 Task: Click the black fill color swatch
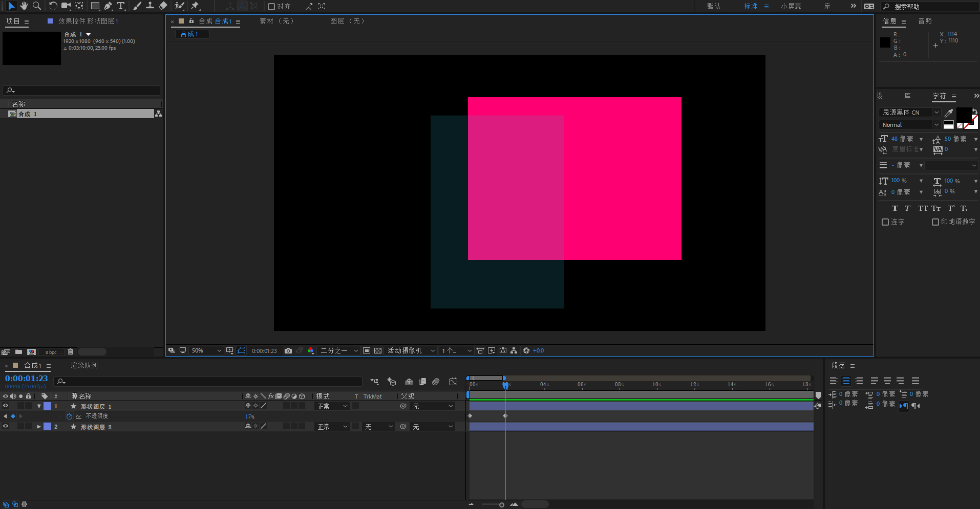coord(964,115)
